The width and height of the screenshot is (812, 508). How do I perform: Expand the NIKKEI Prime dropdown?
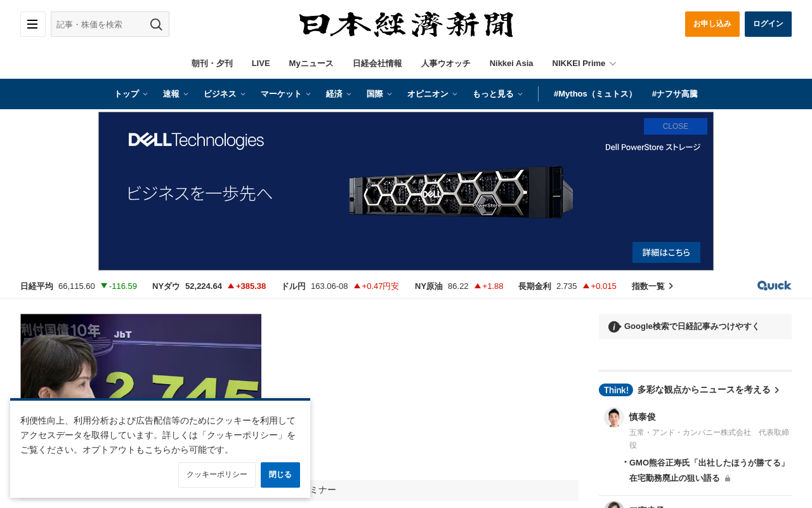point(584,63)
